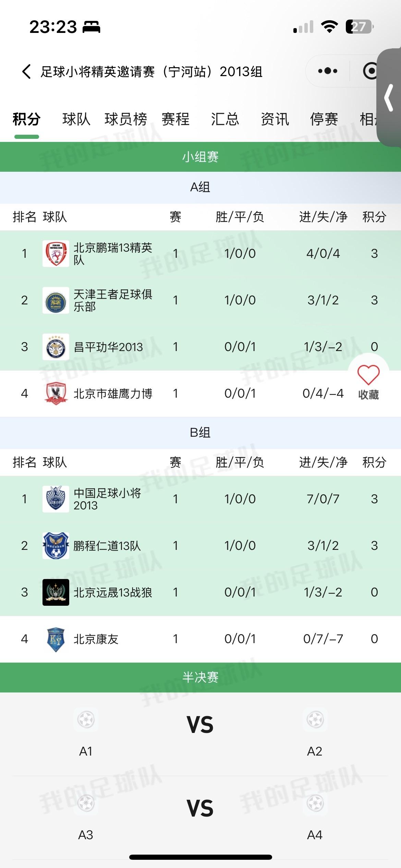Switch to the 球员榜 tab
The width and height of the screenshot is (401, 868).
(x=126, y=119)
